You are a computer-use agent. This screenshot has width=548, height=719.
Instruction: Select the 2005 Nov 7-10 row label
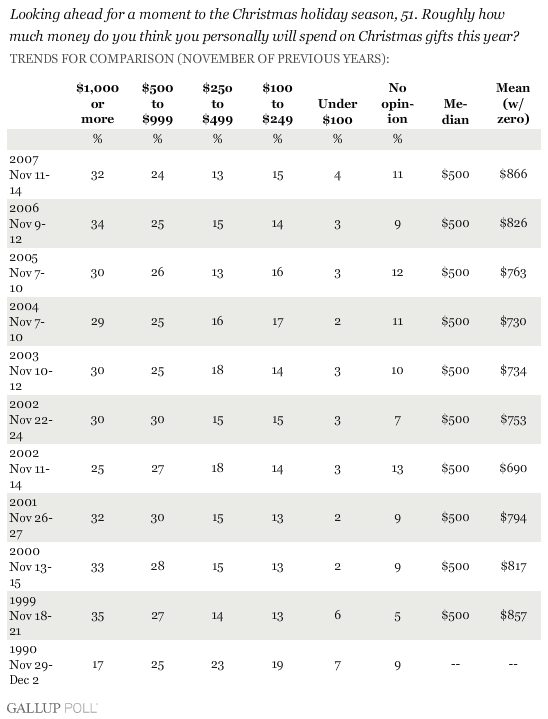[x=27, y=273]
